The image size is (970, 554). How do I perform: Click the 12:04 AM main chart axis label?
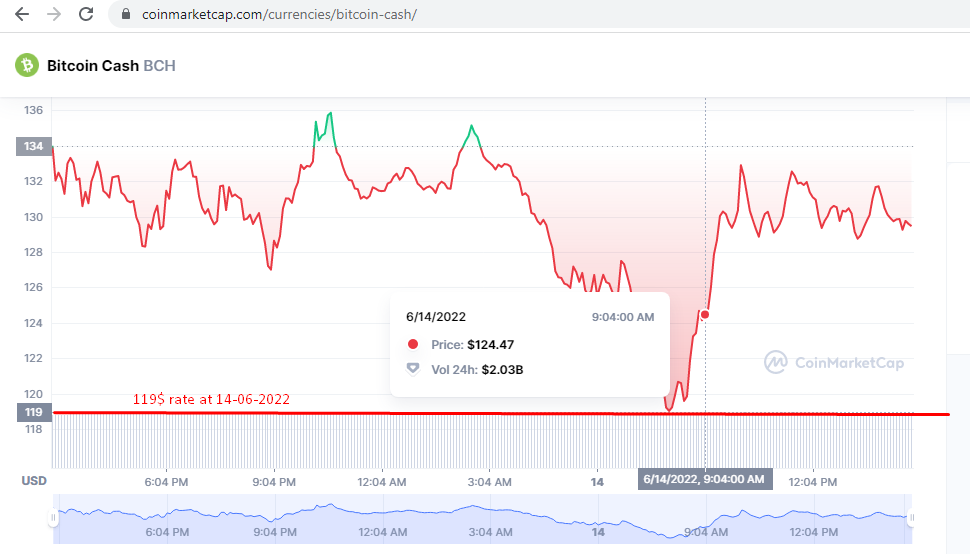pyautogui.click(x=382, y=482)
